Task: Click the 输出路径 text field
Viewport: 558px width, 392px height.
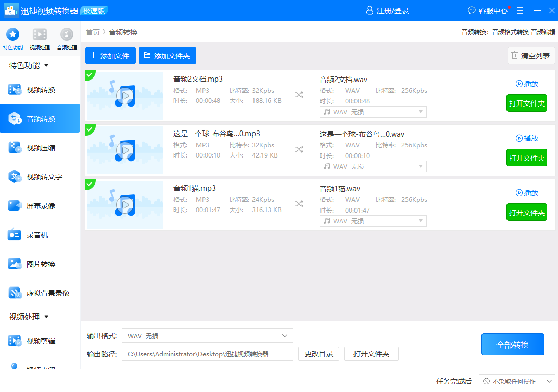Action: pyautogui.click(x=207, y=354)
